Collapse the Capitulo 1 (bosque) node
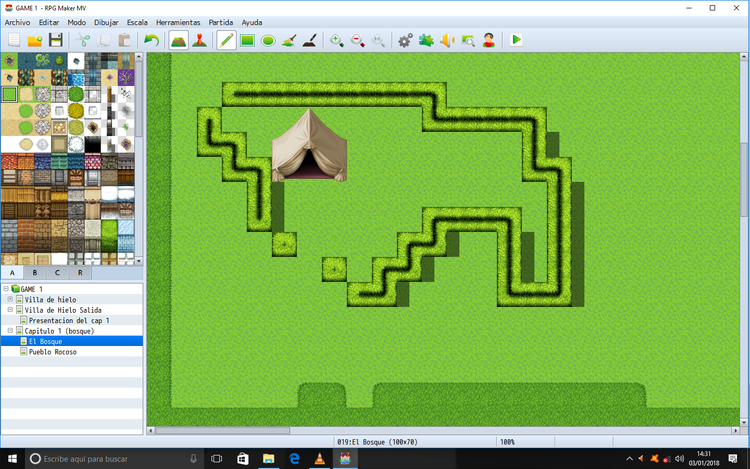 point(10,331)
